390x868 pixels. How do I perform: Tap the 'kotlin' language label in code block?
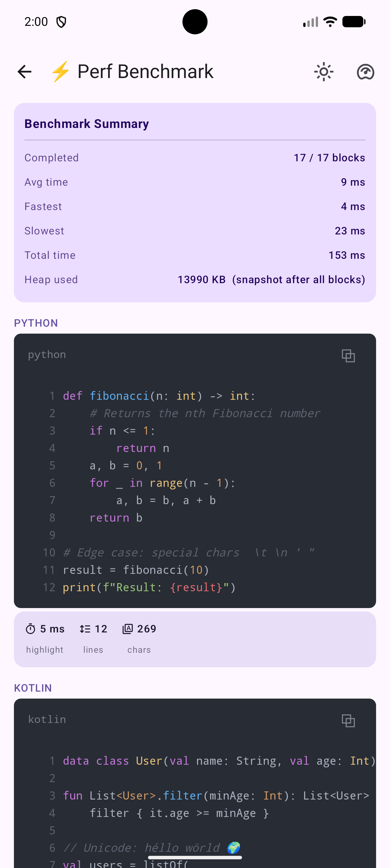point(47,719)
